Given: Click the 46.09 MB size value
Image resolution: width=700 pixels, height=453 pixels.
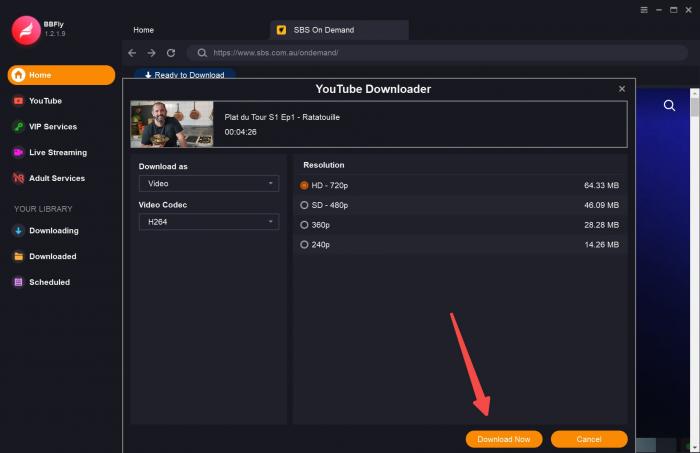Looking at the screenshot, I should 601,205.
